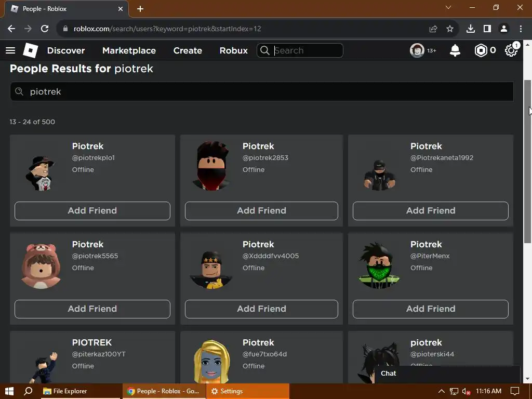This screenshot has height=399, width=532.
Task: Add @Piotrekaneta1992 as a friend
Action: click(x=431, y=211)
